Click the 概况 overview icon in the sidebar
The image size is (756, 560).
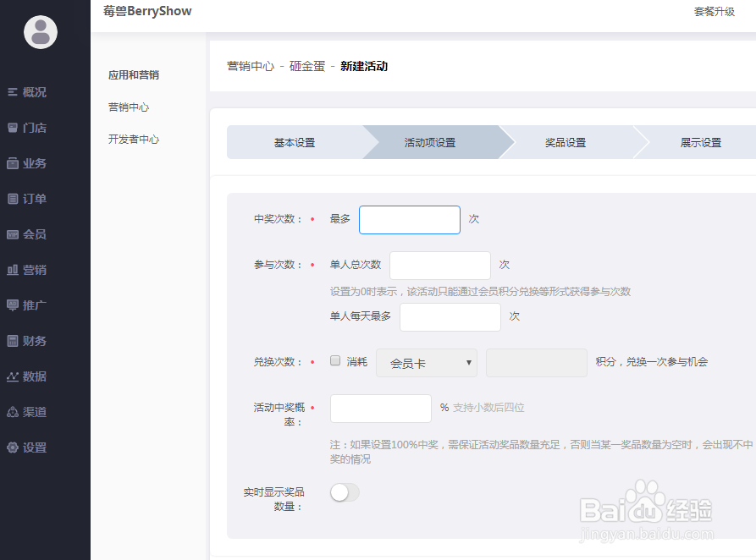[13, 92]
